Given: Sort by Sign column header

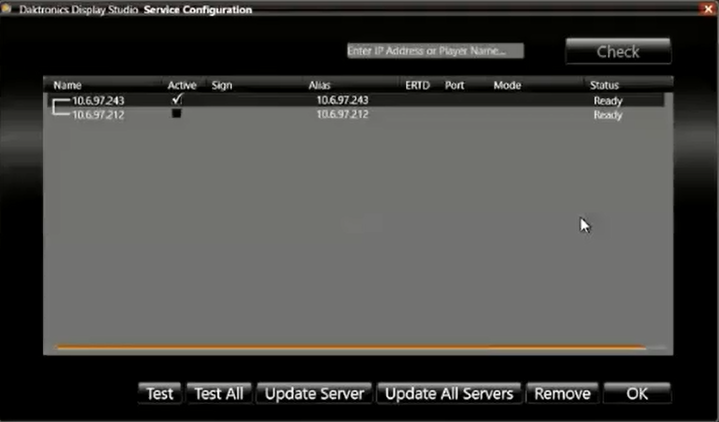Looking at the screenshot, I should pyautogui.click(x=222, y=85).
